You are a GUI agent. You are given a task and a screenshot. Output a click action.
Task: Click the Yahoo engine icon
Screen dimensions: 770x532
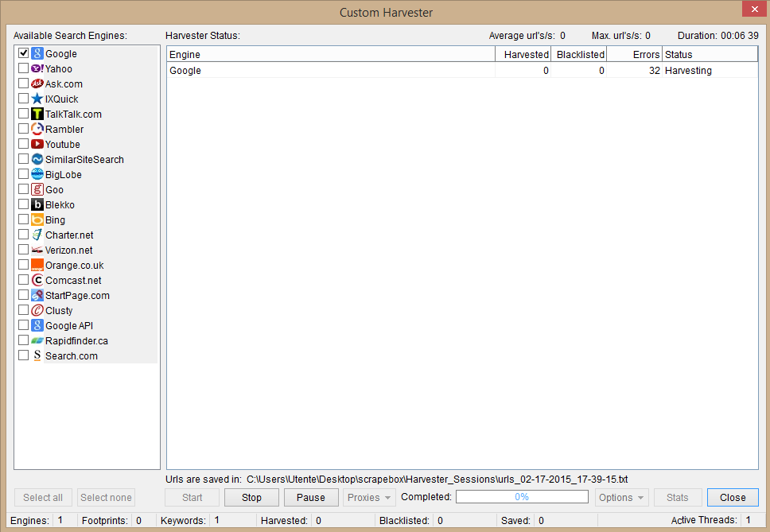[37, 68]
